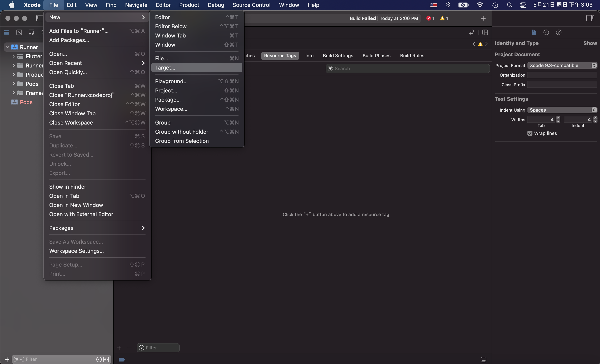Click the blue breakpoint tag in debug bar
The height and width of the screenshot is (364, 600).
[x=122, y=359]
